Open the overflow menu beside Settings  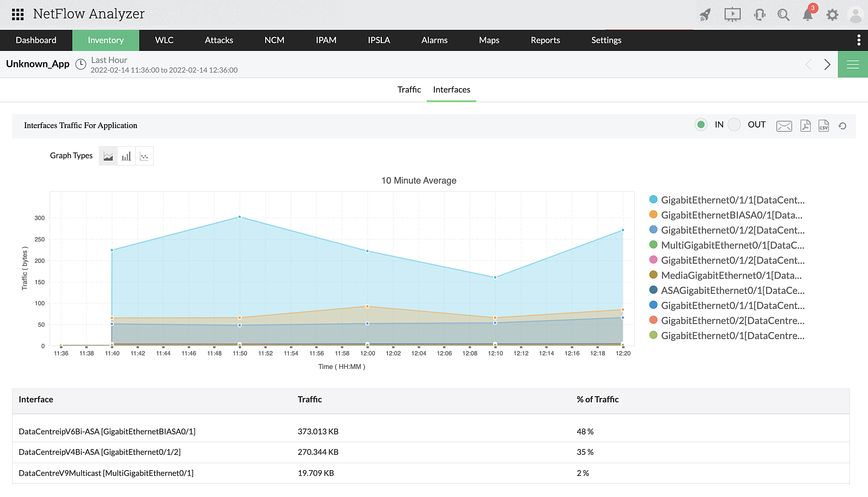coord(858,40)
